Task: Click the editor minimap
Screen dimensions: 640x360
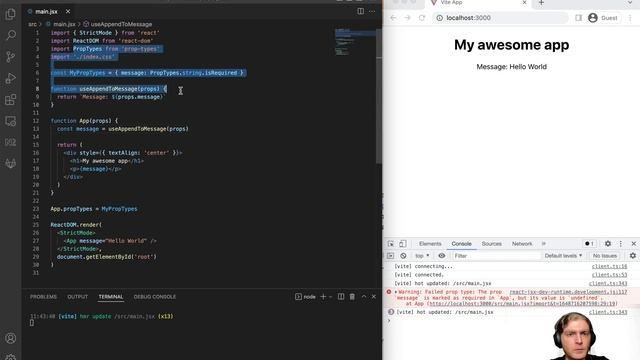Action: tap(354, 42)
